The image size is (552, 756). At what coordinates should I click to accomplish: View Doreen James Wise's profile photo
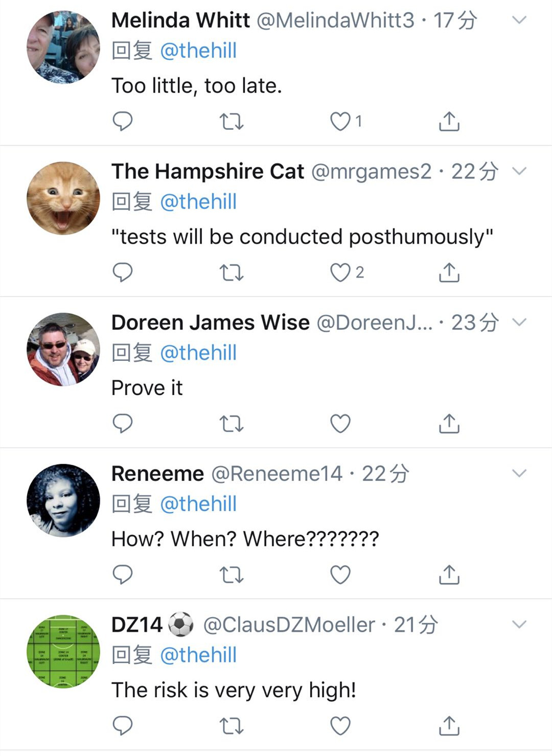(63, 349)
